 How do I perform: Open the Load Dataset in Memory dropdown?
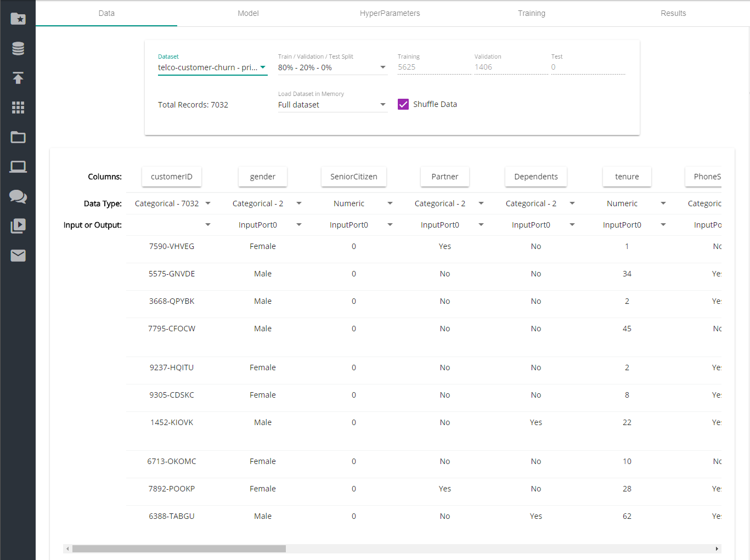[x=332, y=105]
